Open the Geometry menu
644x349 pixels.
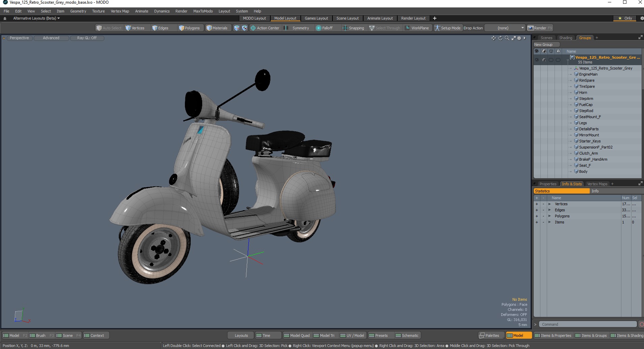(78, 11)
